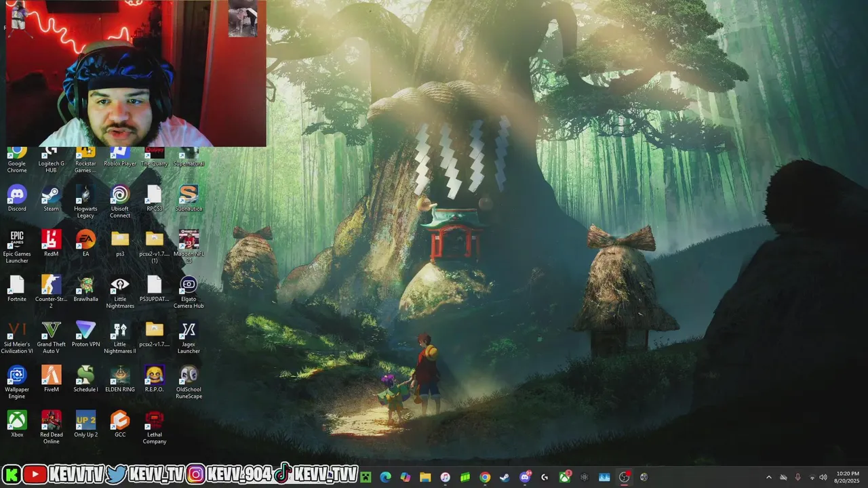
Task: Select the Supernatural desktop shortcut
Action: pos(189,157)
